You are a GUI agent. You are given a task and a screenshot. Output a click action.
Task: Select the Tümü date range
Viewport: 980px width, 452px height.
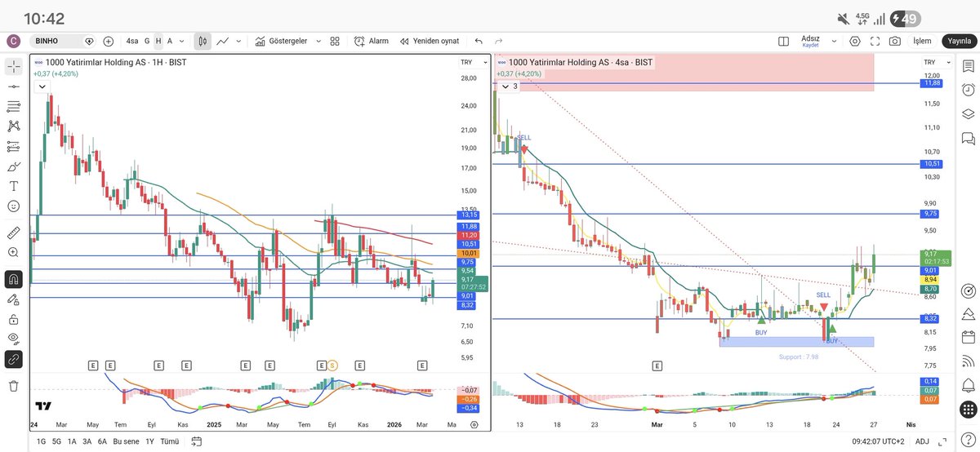click(169, 441)
